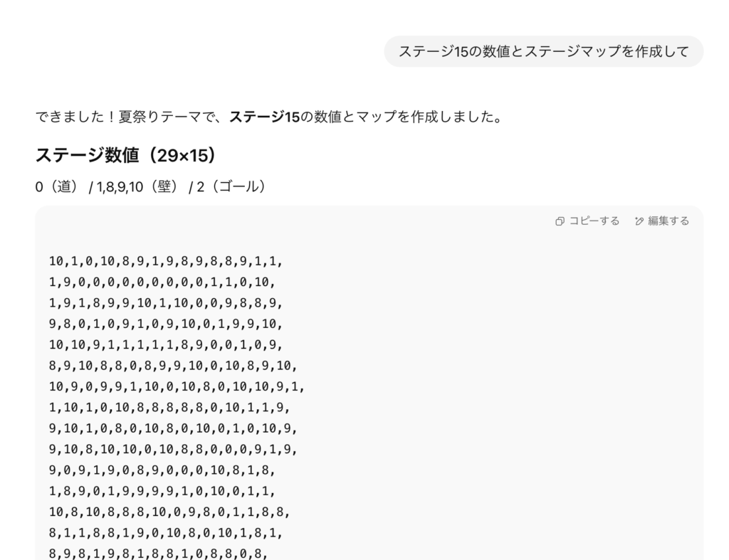This screenshot has height=560, width=729.
Task: Click the pencil icon beside 編集する
Action: click(639, 221)
